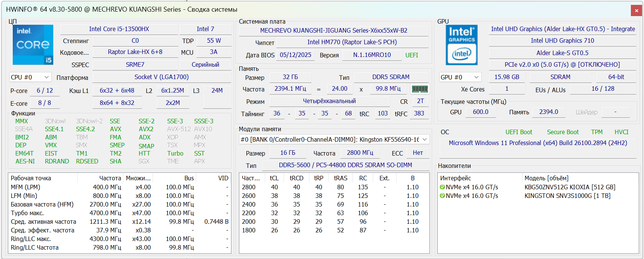Viewport: 644px width, 259px height.
Task: Select the Intel HM770 chipset field
Action: [352, 42]
